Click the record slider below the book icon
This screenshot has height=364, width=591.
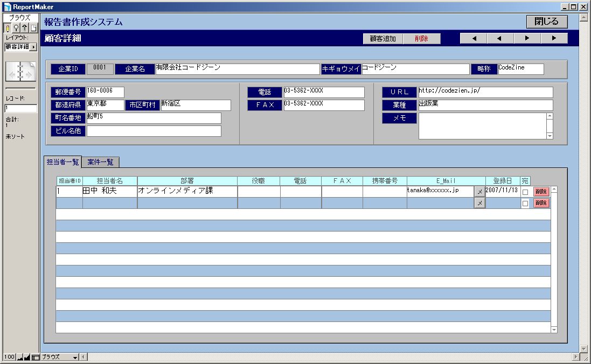[20, 87]
